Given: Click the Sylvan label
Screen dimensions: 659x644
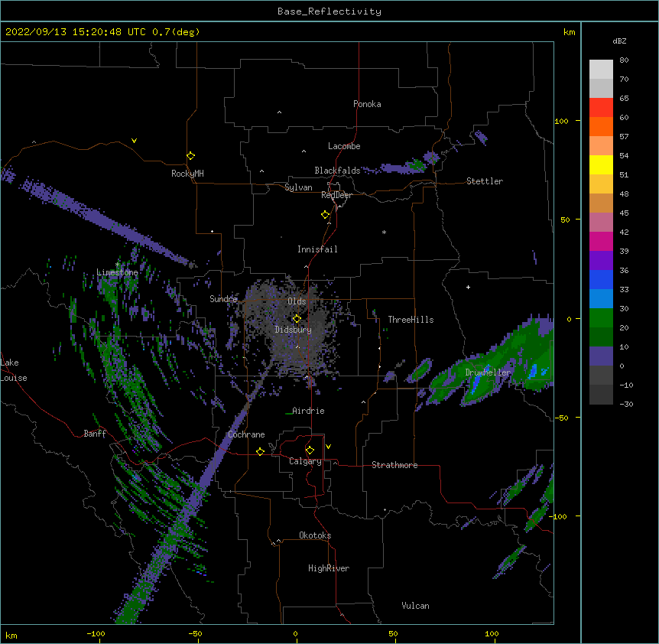Looking at the screenshot, I should pyautogui.click(x=298, y=187).
